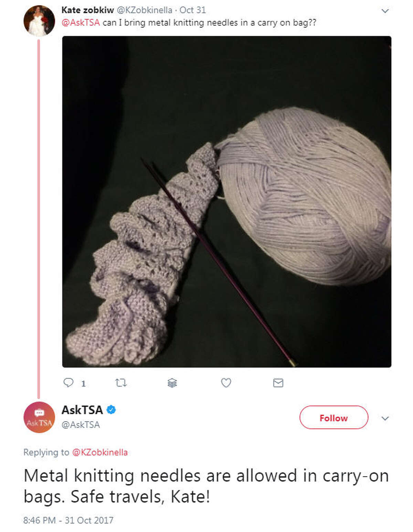Enlarge the purple yarn knitting photo

[226, 202]
